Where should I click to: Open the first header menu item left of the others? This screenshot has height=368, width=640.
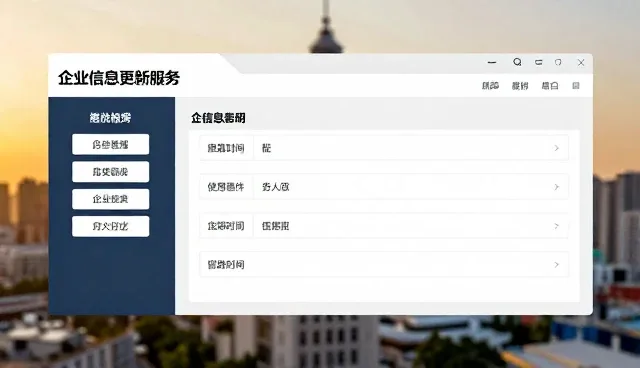click(490, 86)
